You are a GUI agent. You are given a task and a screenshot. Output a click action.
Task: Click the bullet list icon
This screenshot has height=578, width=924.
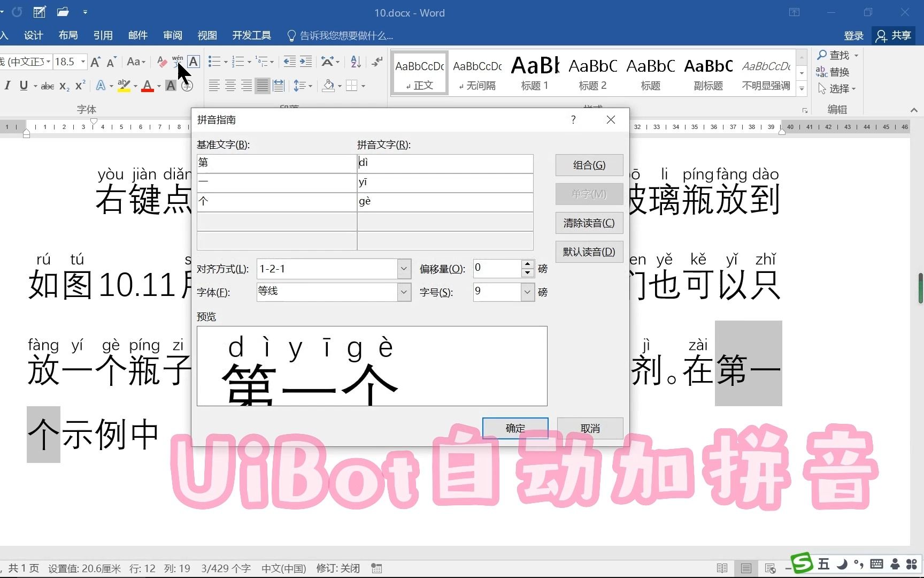(214, 62)
